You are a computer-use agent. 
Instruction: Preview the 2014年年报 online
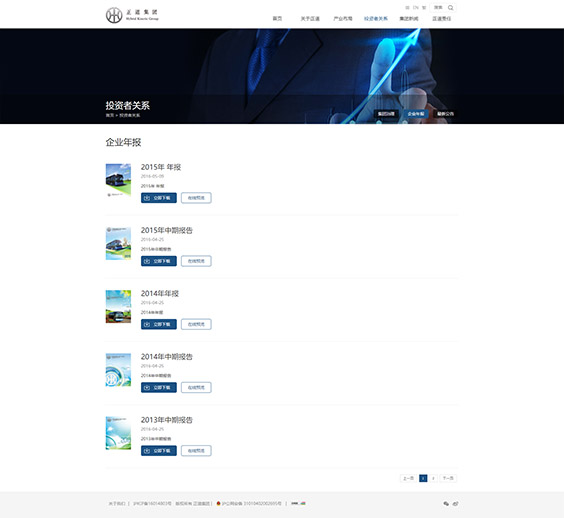(196, 324)
